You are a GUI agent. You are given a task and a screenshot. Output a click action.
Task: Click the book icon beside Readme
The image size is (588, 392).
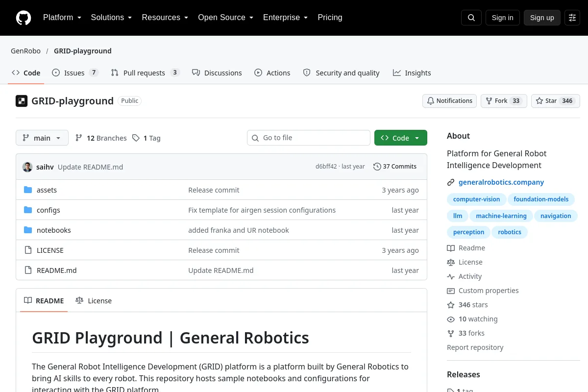click(451, 248)
